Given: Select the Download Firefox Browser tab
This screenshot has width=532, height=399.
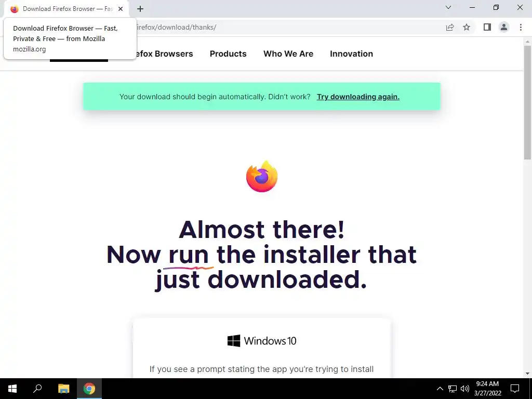Looking at the screenshot, I should click(x=67, y=9).
